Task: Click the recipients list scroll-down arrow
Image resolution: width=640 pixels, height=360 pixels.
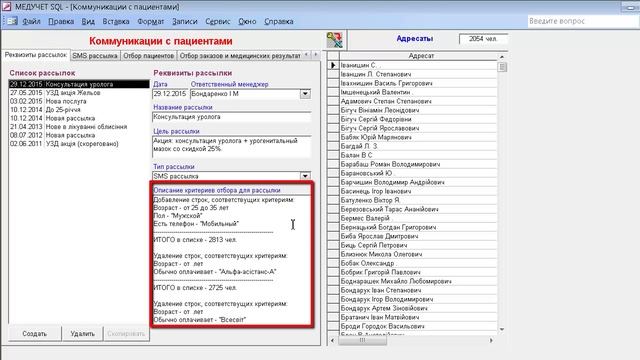Action: click(x=502, y=329)
